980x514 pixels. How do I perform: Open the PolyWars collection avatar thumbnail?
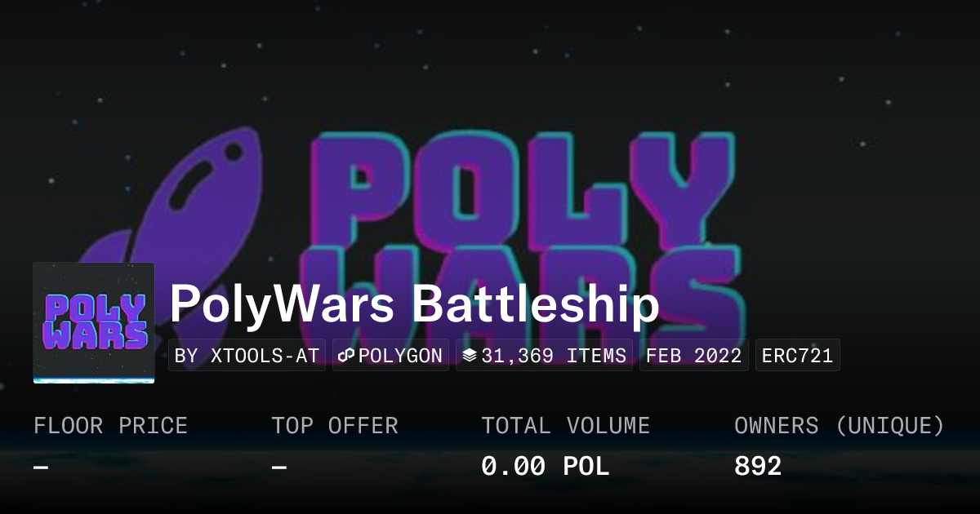click(x=94, y=323)
